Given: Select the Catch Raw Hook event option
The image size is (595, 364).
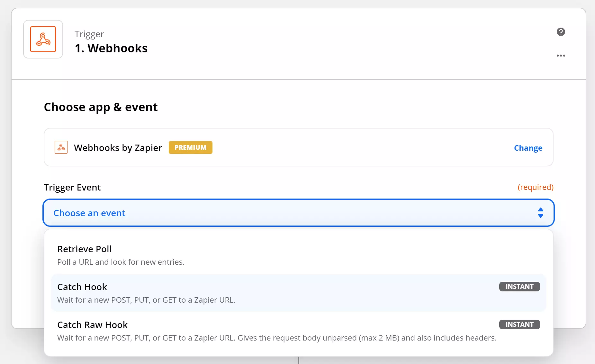Looking at the screenshot, I should [x=298, y=331].
